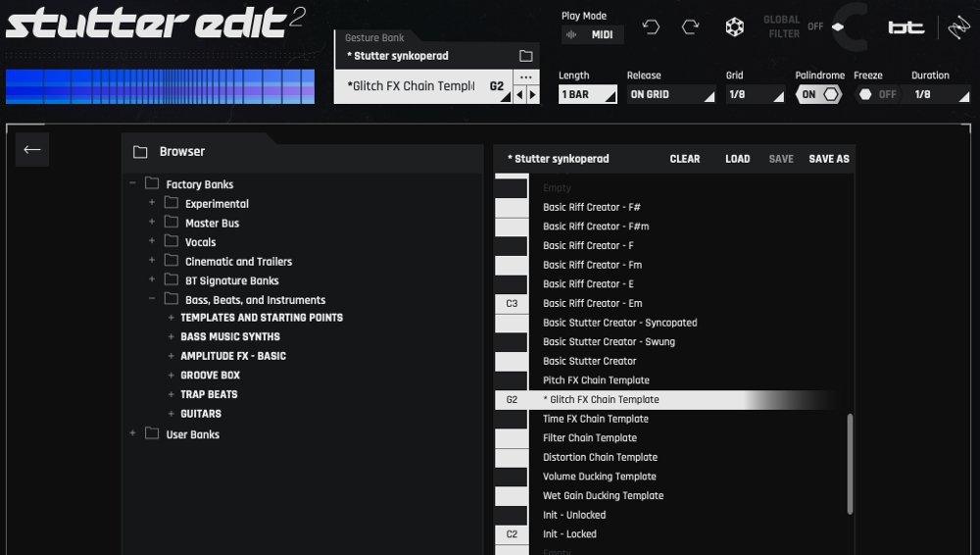Open the Length dropdown
The image size is (980, 555).
click(588, 94)
